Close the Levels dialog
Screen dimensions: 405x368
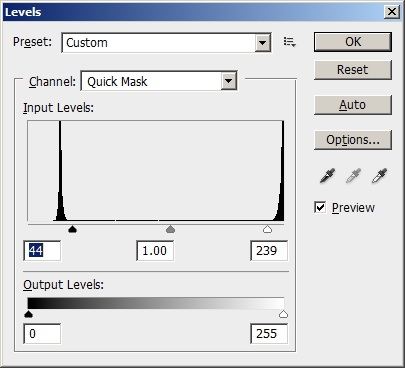pyautogui.click(x=392, y=12)
